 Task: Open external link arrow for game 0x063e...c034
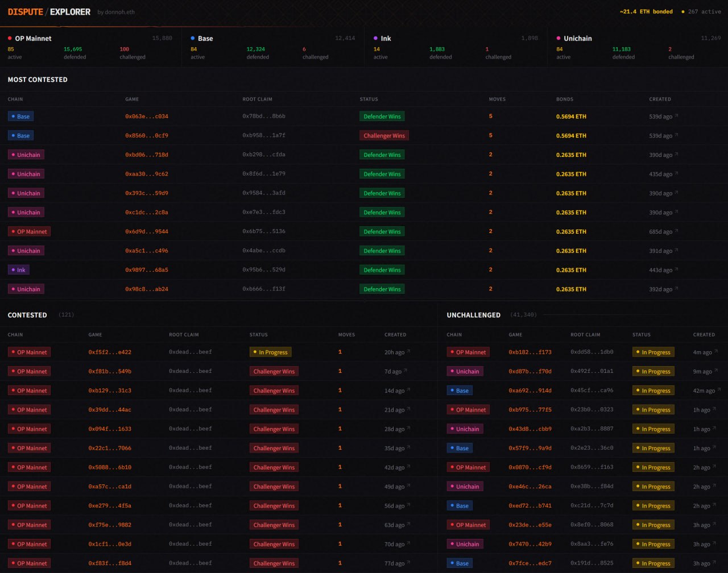(676, 116)
